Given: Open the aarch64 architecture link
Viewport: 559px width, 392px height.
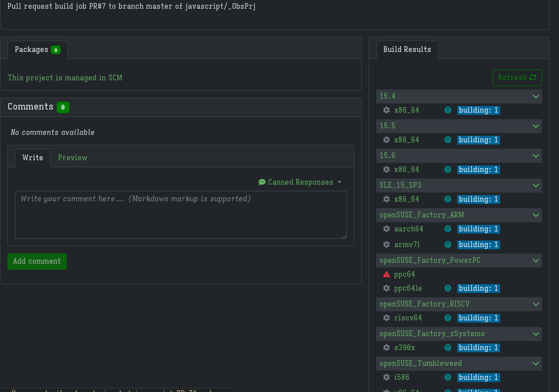Looking at the screenshot, I should click(x=408, y=229).
